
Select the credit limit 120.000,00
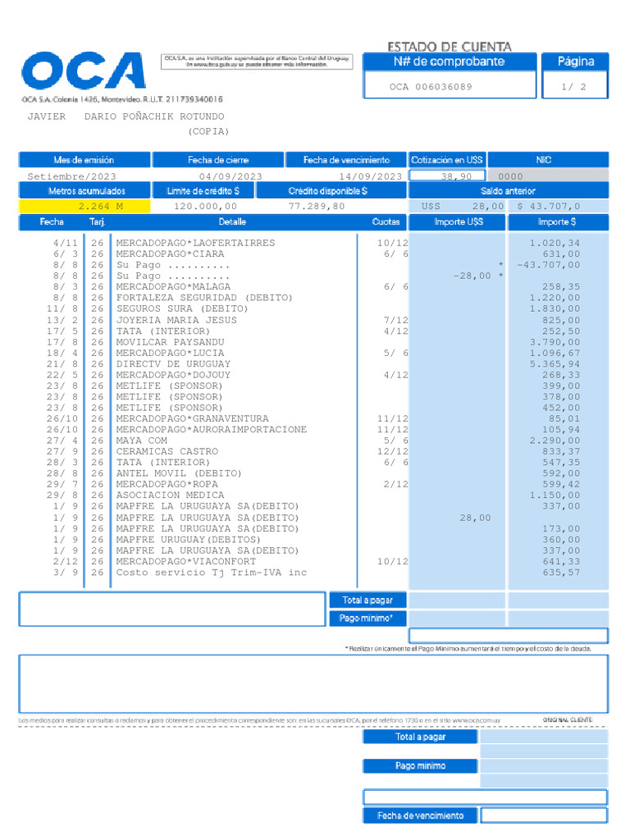point(205,206)
